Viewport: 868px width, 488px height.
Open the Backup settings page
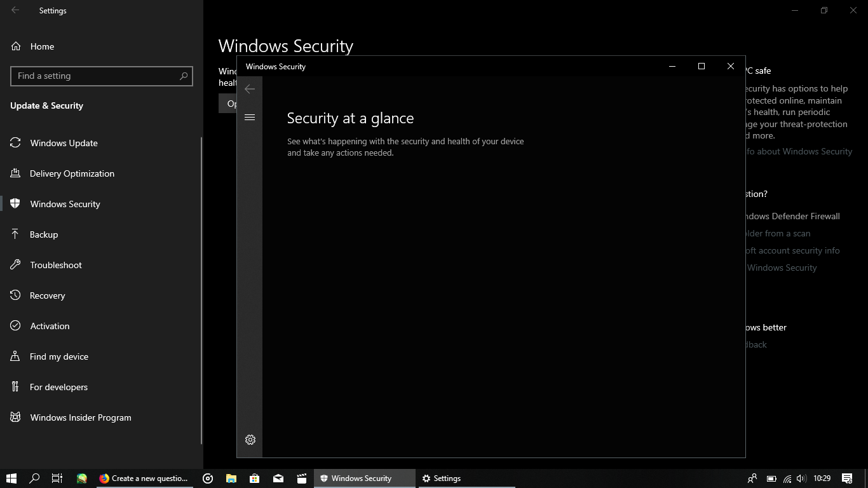pyautogui.click(x=102, y=234)
